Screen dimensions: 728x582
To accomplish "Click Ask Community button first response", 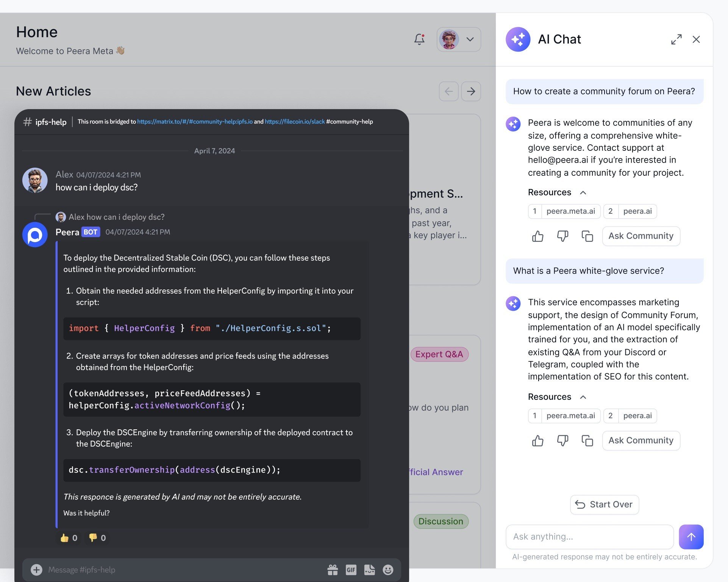I will point(641,235).
